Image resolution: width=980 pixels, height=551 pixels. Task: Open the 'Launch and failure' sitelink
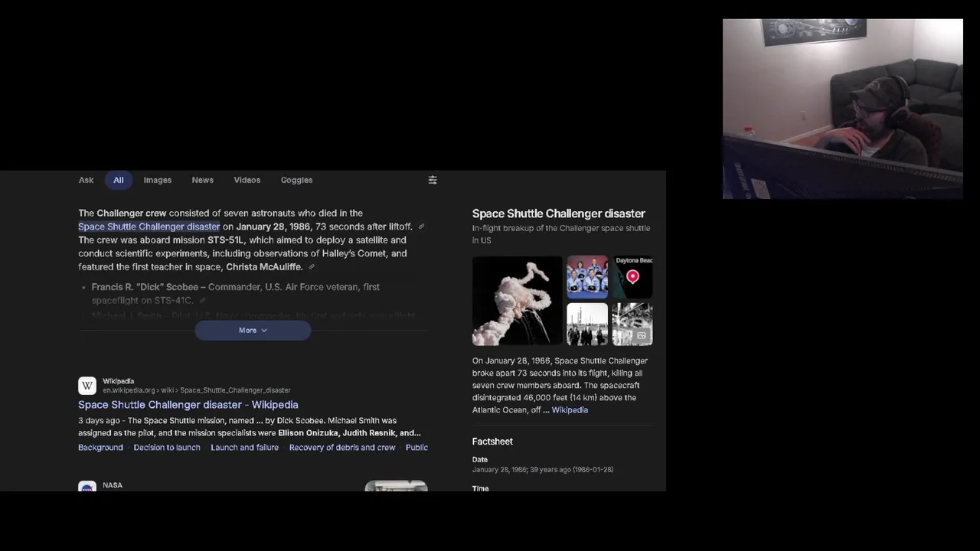point(245,448)
